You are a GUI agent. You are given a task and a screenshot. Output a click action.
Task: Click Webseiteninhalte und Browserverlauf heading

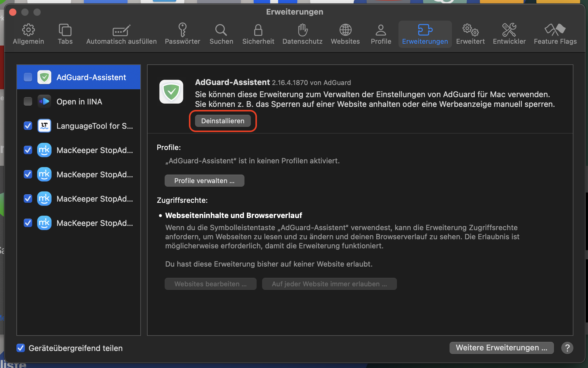[x=234, y=215]
